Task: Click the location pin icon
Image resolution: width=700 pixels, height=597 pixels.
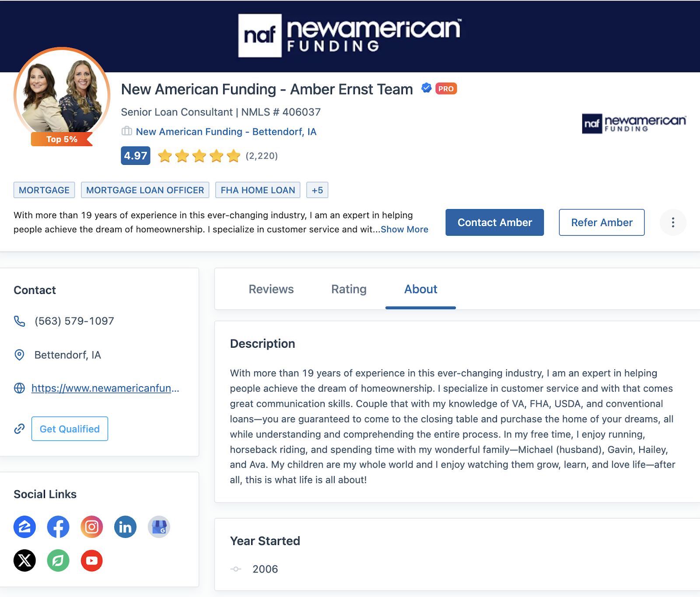Action: pos(19,355)
